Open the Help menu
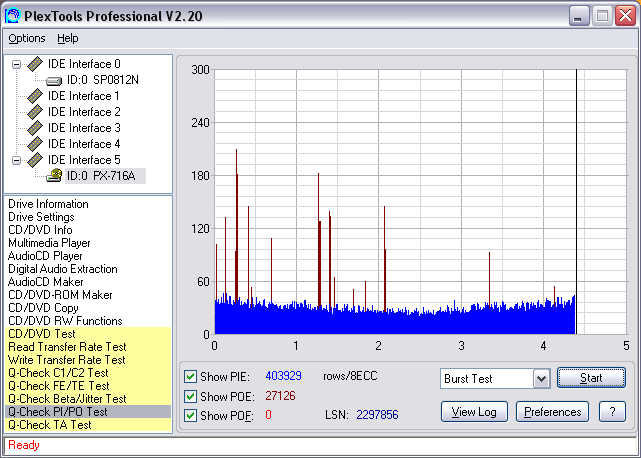This screenshot has width=641, height=458. (67, 38)
